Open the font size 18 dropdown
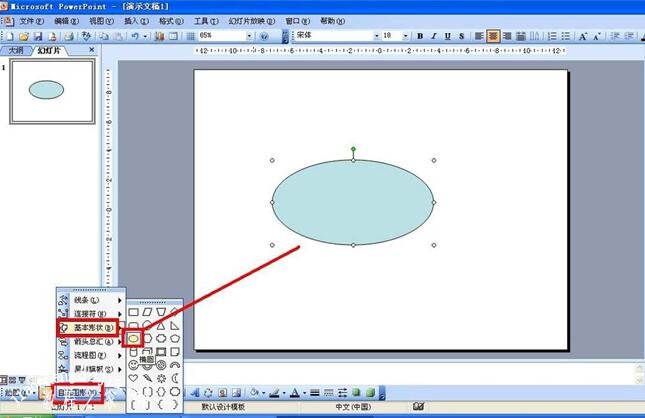645x418 pixels. point(405,36)
